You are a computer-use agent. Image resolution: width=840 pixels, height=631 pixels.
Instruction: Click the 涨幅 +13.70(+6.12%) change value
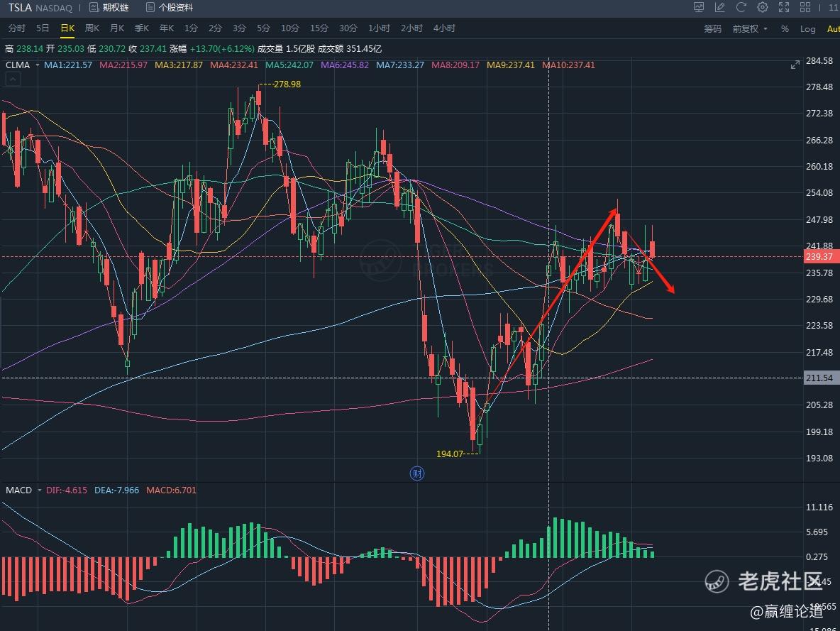point(212,49)
